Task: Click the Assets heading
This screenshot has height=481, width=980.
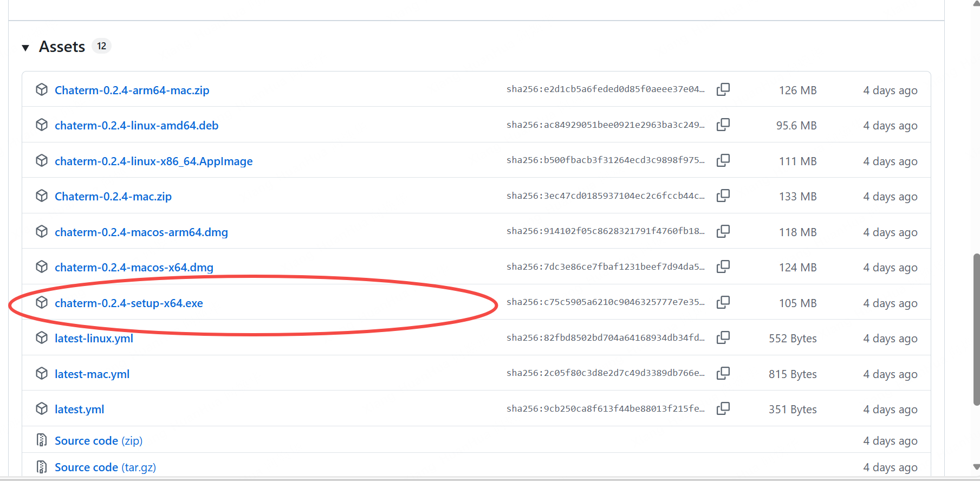Action: pyautogui.click(x=62, y=47)
